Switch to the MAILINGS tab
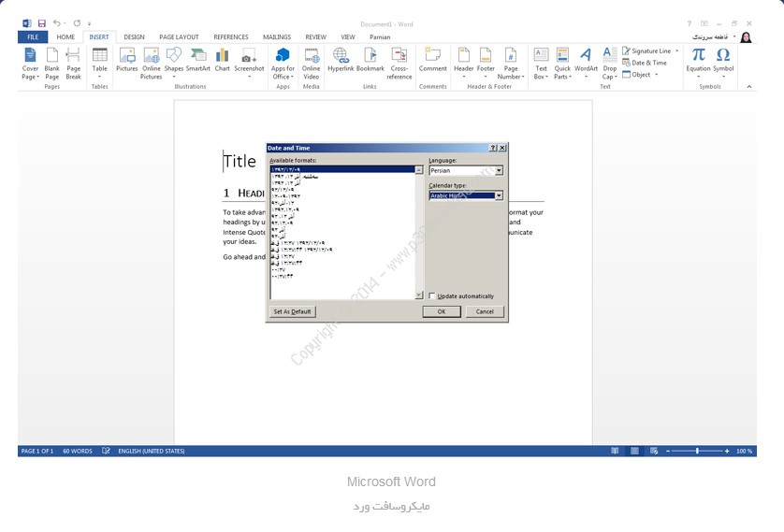Viewport: 784px width, 532px height. pyautogui.click(x=277, y=37)
